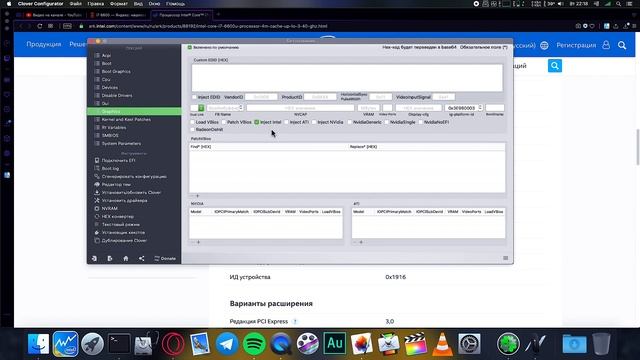Open the Правка menu in menu bar
This screenshot has width=640, height=360.
tap(96, 4)
